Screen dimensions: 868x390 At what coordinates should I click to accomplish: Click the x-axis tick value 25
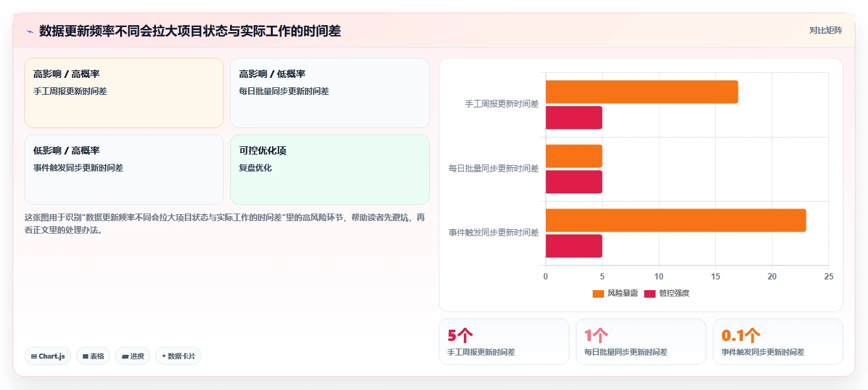pyautogui.click(x=828, y=277)
